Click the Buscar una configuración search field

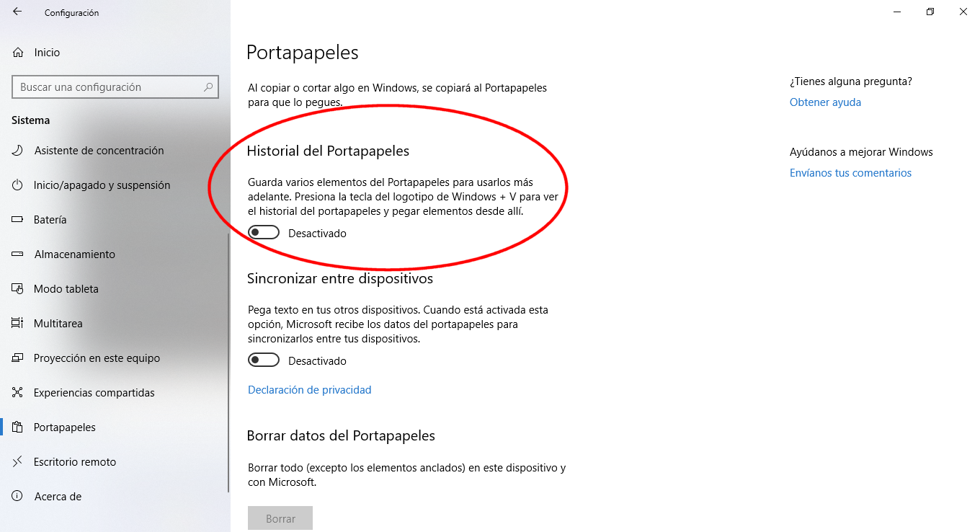click(115, 87)
